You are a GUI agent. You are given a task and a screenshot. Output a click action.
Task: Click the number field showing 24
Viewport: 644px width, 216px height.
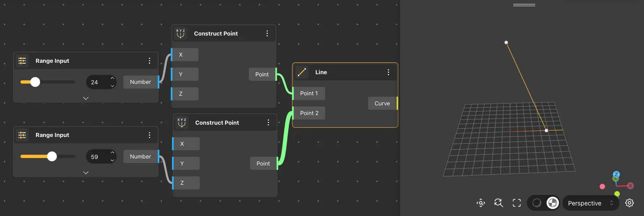point(97,82)
